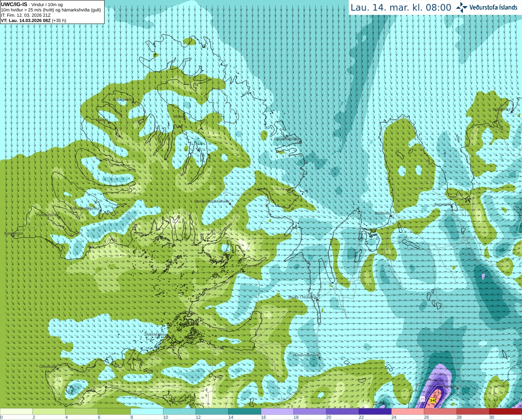Click the white 25 gust contour label
The height and width of the screenshot is (420, 522).
tap(422, 399)
